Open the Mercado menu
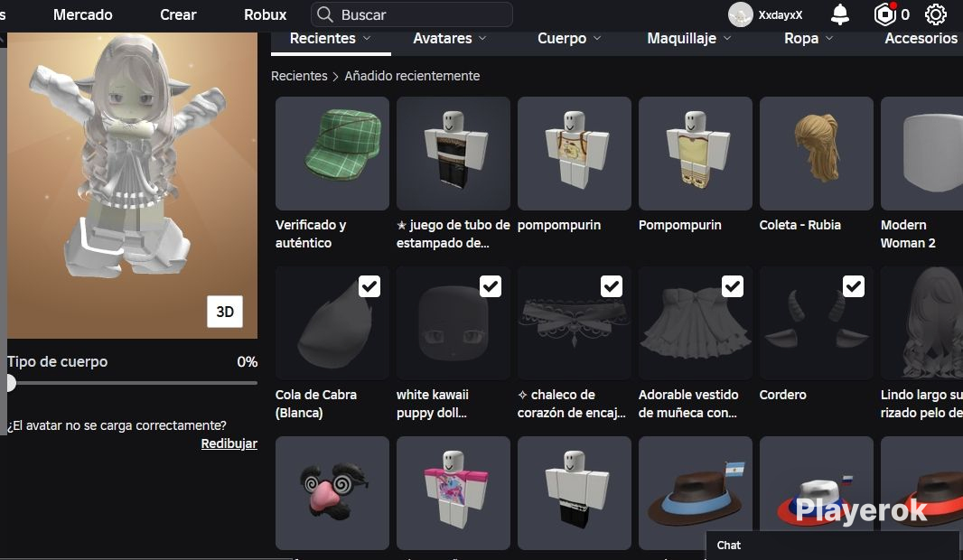Screen dimensions: 963x560 [83, 14]
